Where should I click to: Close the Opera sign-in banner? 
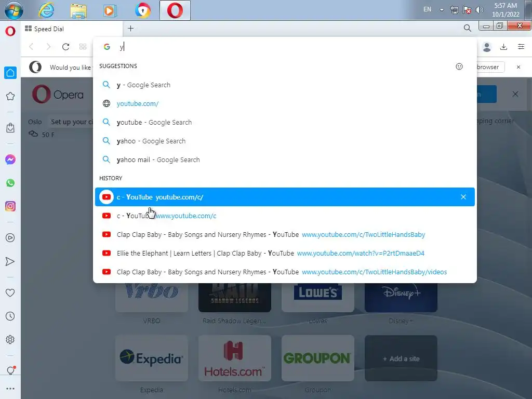click(x=515, y=94)
